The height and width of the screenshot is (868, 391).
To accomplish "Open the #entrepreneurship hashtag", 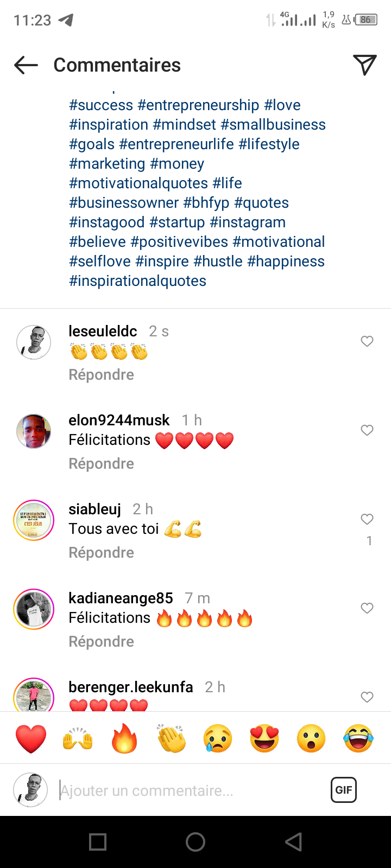I will coord(198,105).
